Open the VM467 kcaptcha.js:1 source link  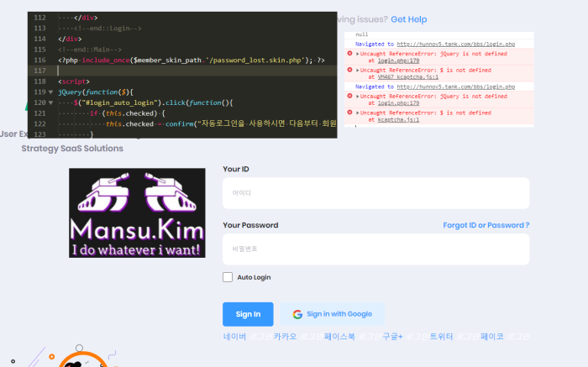[x=408, y=77]
